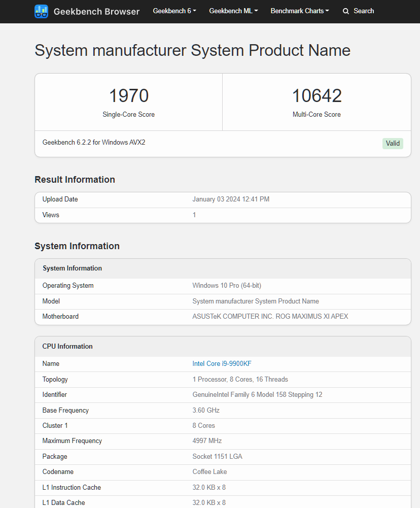Select the ASUSTeK ROG MAXIMUS XI APEX value

[x=270, y=316]
